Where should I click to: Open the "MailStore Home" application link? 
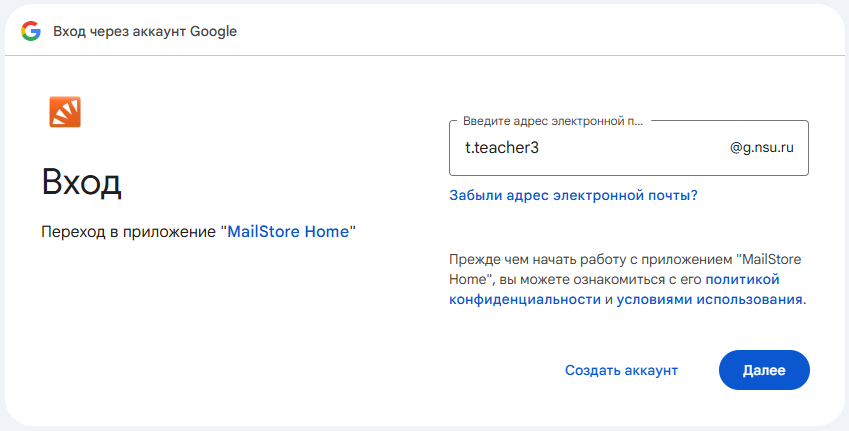(288, 232)
